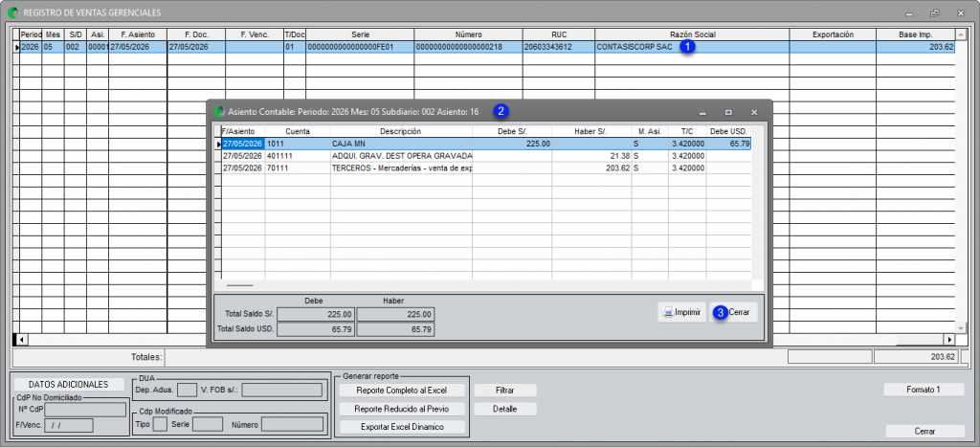Click the V. FOB s/. input field
Viewport: 980px width, 447px height.
(282, 391)
